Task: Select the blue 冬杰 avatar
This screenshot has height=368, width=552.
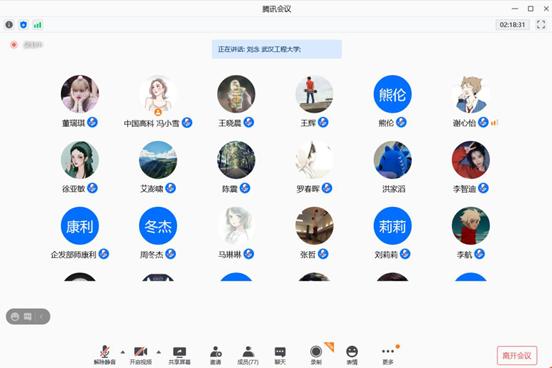Action: [x=158, y=226]
